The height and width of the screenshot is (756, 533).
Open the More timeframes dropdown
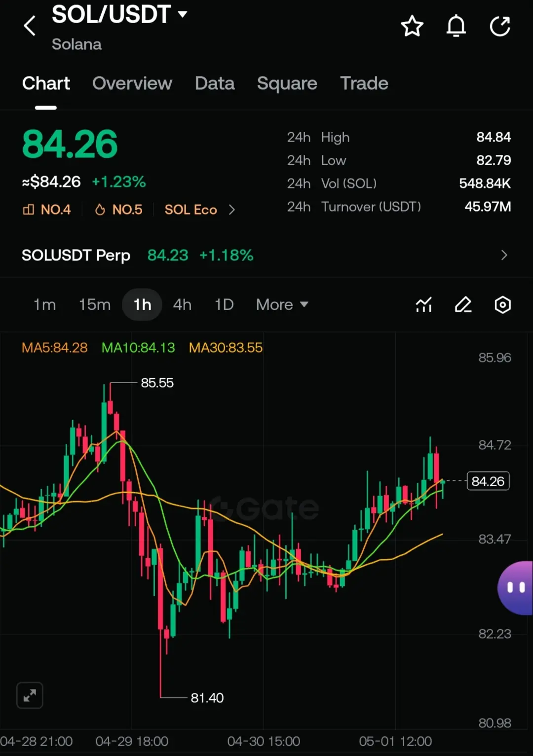(x=282, y=305)
